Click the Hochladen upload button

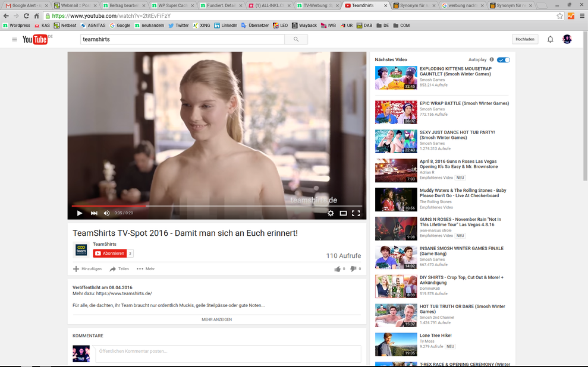pyautogui.click(x=524, y=39)
